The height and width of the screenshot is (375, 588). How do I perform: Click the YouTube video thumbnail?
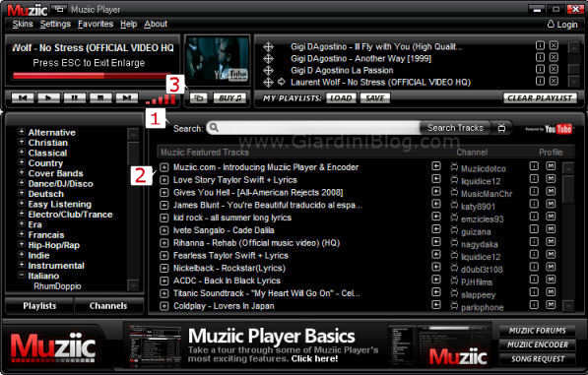click(x=217, y=59)
